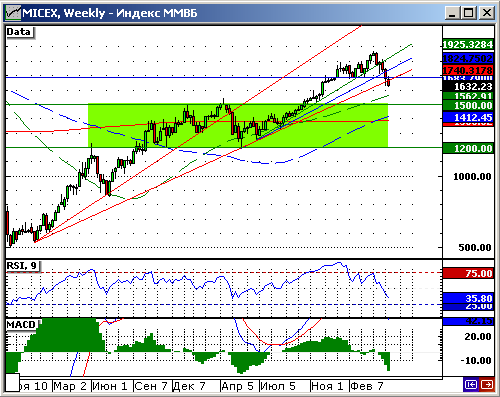
Task: Click the red scroll-right arrow icon
Action: tap(487, 385)
